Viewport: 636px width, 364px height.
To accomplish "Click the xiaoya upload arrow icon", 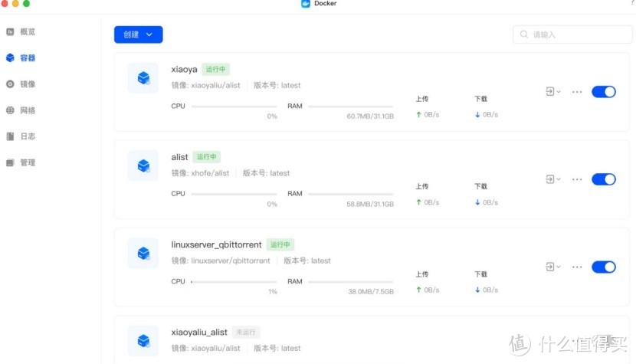I will (x=418, y=115).
